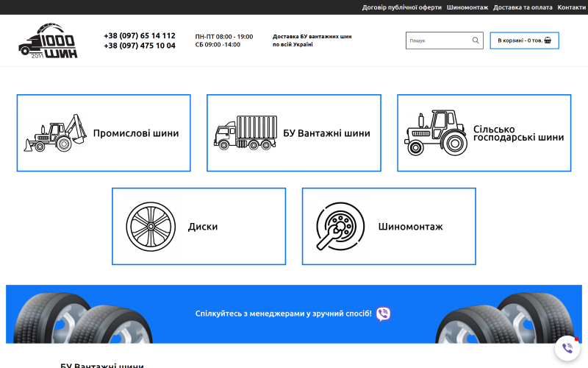Open Сільсько господарські шини category
Image resolution: width=588 pixels, height=368 pixels.
point(484,133)
